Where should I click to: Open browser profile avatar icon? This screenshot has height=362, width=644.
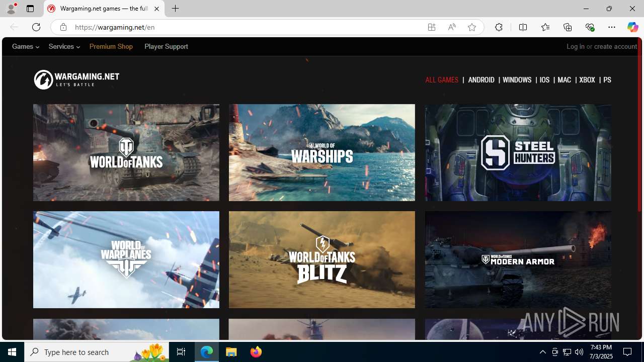coord(11,9)
